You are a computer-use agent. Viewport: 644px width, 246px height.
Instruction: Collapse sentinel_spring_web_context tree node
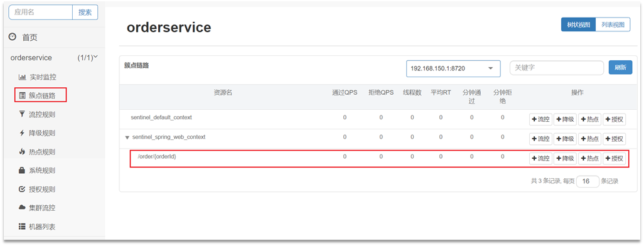click(x=127, y=137)
